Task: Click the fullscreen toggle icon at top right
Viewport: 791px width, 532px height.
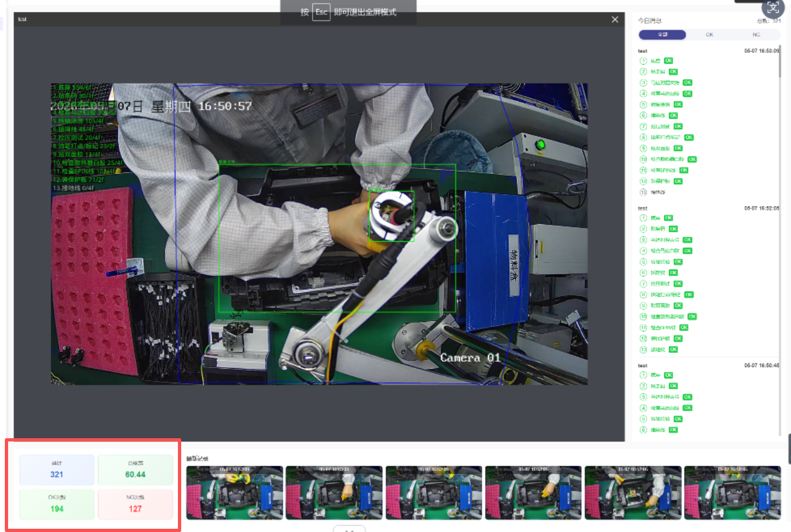Action: [773, 8]
